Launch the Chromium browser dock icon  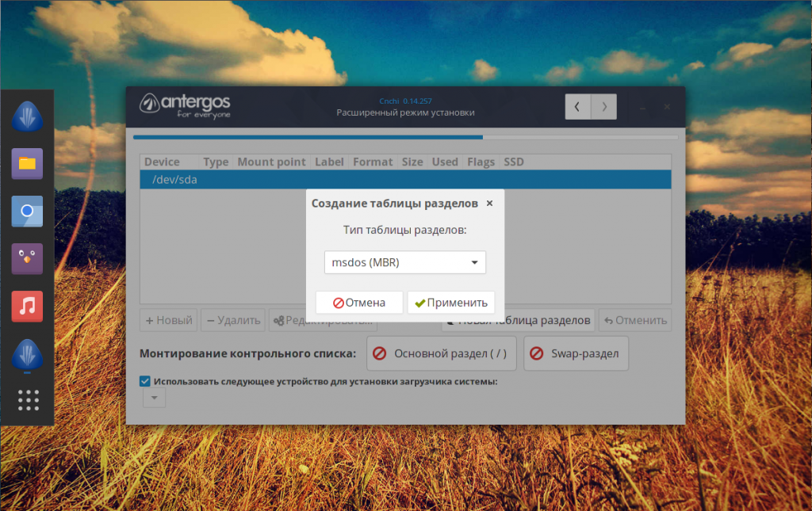pos(28,211)
